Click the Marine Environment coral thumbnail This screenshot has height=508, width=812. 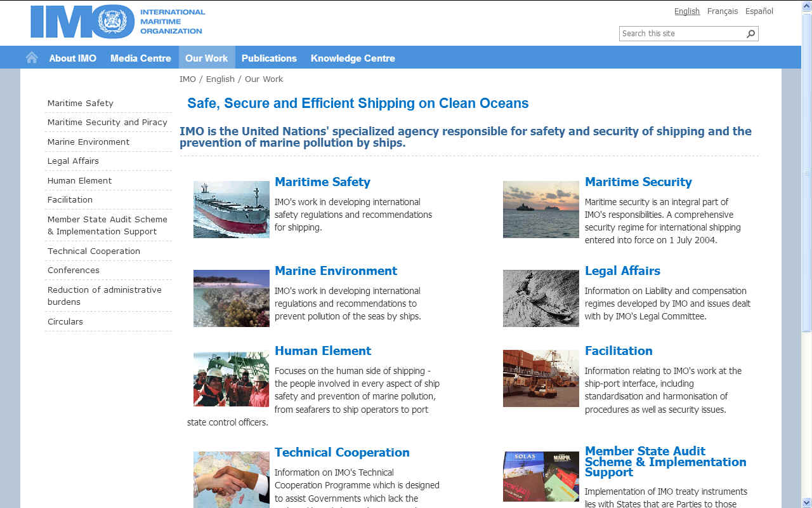click(232, 298)
